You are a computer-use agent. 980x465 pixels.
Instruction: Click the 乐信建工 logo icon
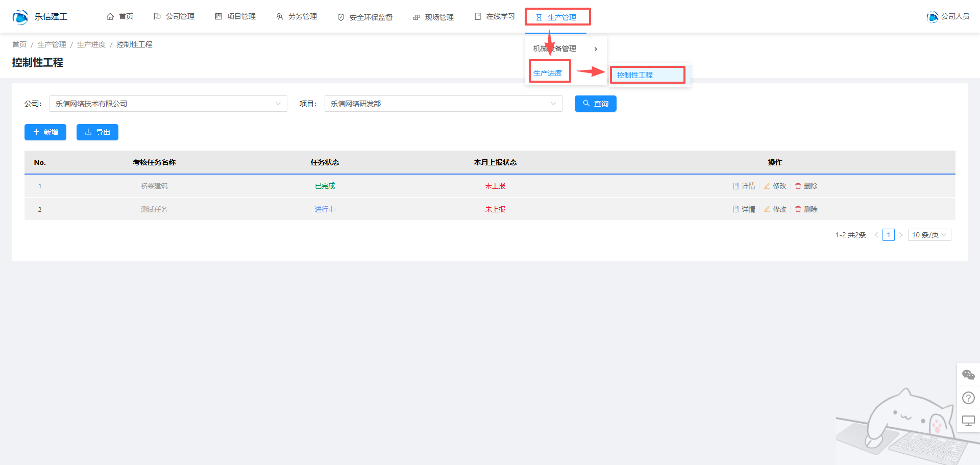click(x=20, y=17)
